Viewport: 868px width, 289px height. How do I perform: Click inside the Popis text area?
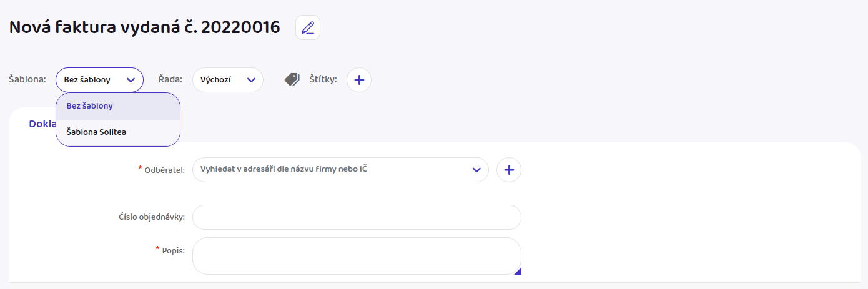(x=357, y=256)
